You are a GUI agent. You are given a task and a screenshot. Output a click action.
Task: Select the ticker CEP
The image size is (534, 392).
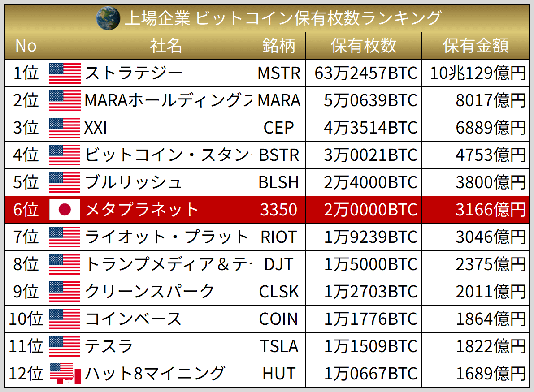point(278,128)
